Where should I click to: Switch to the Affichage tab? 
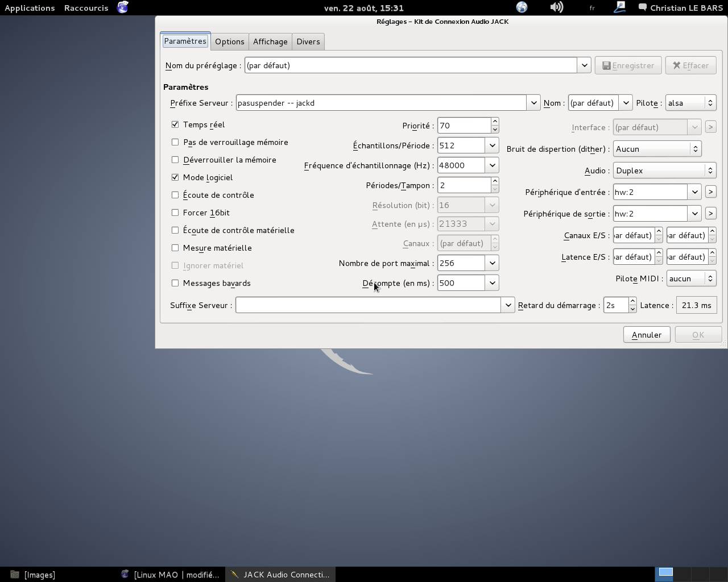(270, 41)
